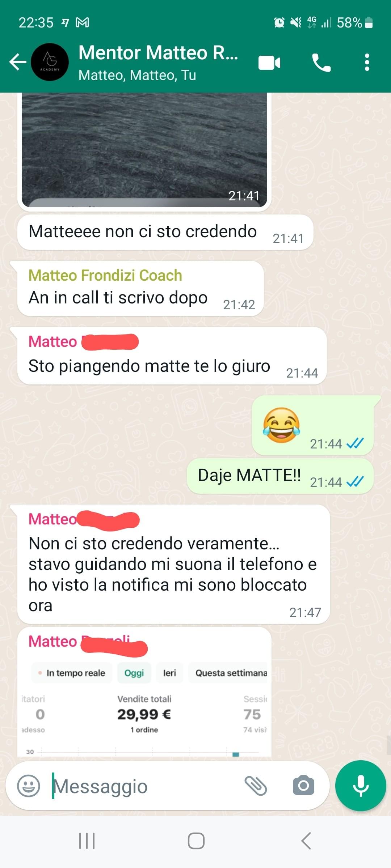Open the emoji picker

29,786
